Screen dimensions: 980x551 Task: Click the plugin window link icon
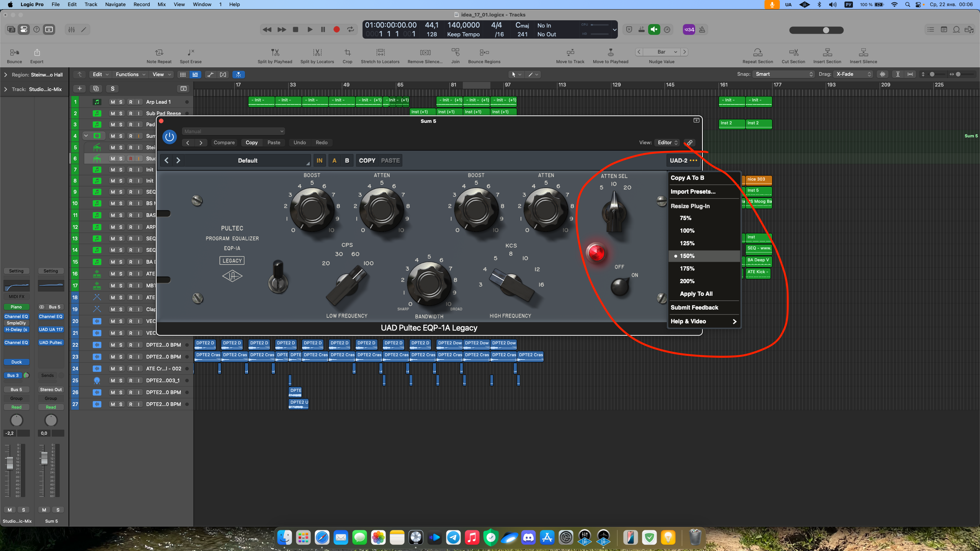coord(689,143)
